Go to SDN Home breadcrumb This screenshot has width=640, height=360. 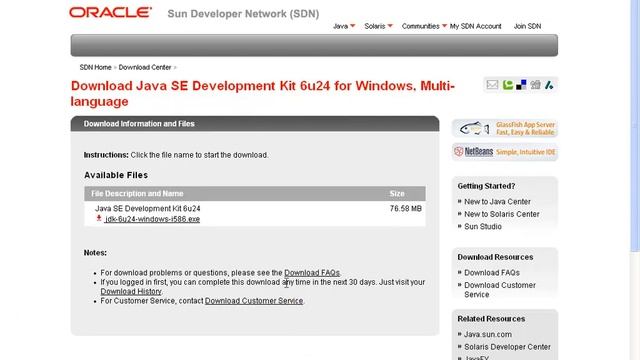[x=95, y=67]
